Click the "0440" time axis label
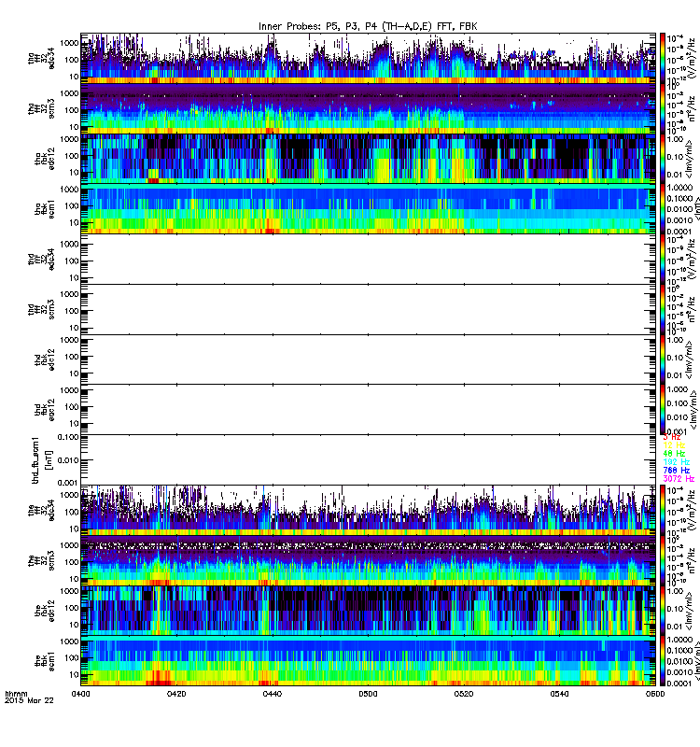 point(273,694)
